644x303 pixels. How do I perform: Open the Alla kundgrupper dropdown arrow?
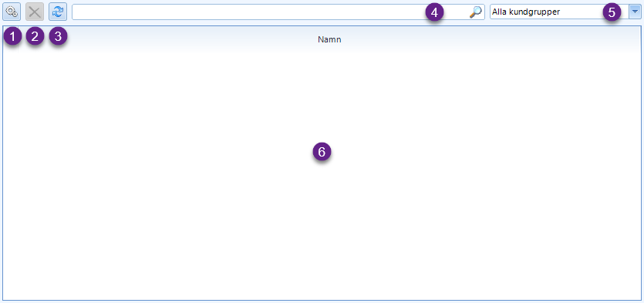[x=635, y=12]
